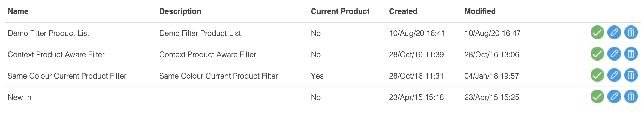
Task: Click green checkmark for Same Colour Current Product Filter
Action: pyautogui.click(x=597, y=75)
